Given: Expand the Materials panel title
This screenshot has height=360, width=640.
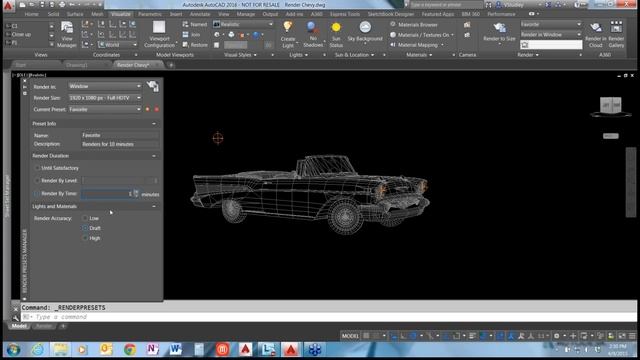Looking at the screenshot, I should point(419,55).
